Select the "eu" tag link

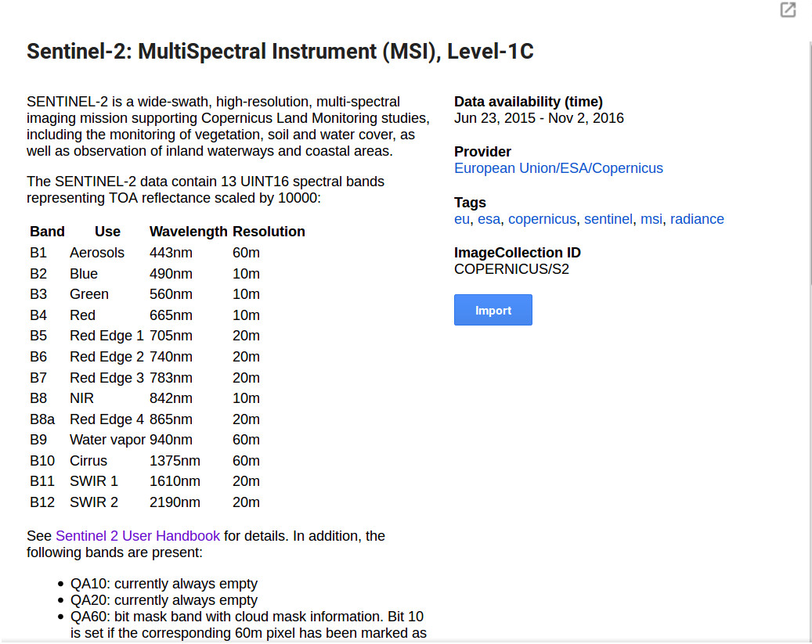point(461,219)
